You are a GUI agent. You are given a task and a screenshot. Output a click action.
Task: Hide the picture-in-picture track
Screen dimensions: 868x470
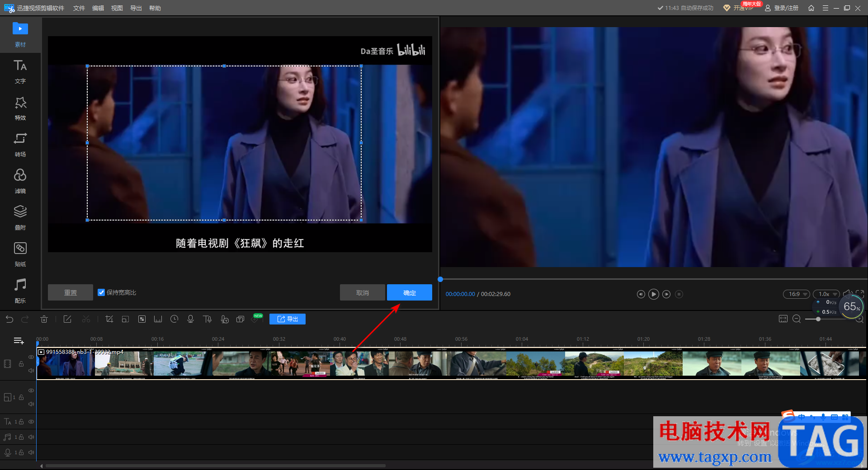pos(31,390)
